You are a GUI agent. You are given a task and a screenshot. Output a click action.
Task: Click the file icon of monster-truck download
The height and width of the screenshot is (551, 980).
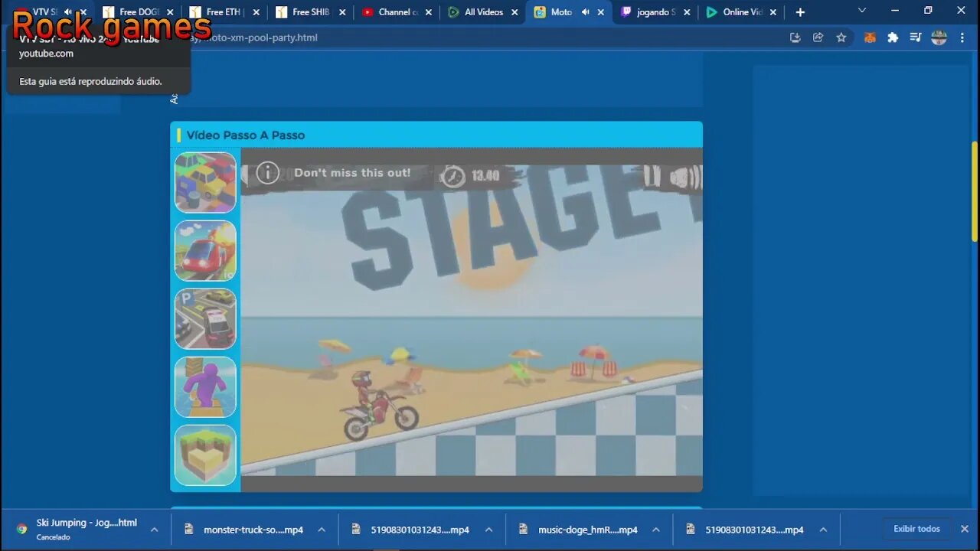click(189, 529)
